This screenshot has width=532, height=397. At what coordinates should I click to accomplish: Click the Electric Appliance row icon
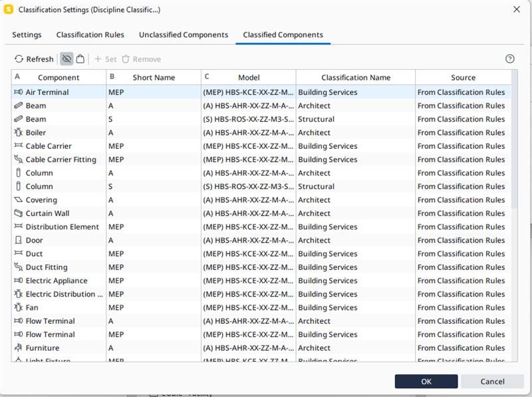19,280
